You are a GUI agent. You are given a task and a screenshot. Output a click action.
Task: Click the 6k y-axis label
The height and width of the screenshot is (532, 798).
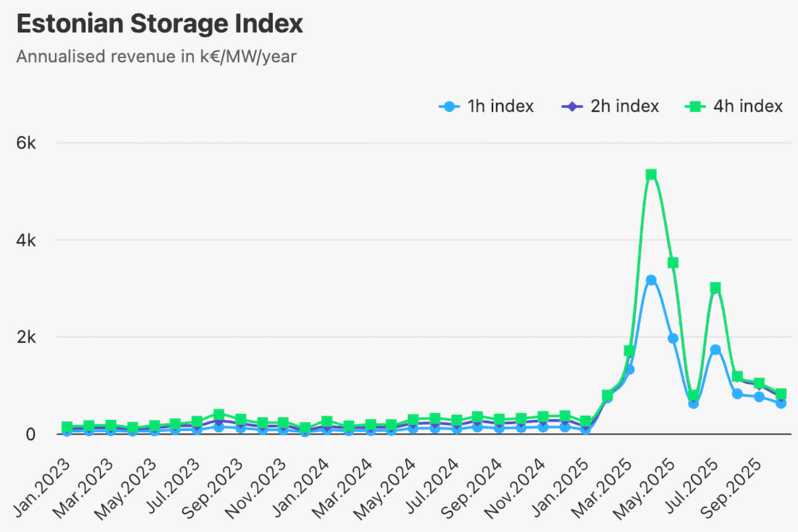tap(27, 143)
